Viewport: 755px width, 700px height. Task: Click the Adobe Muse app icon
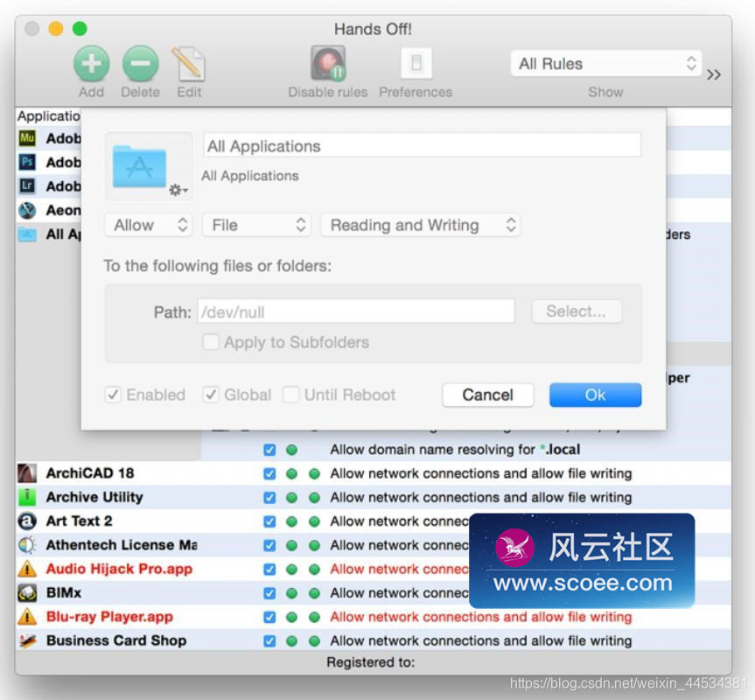(x=27, y=138)
